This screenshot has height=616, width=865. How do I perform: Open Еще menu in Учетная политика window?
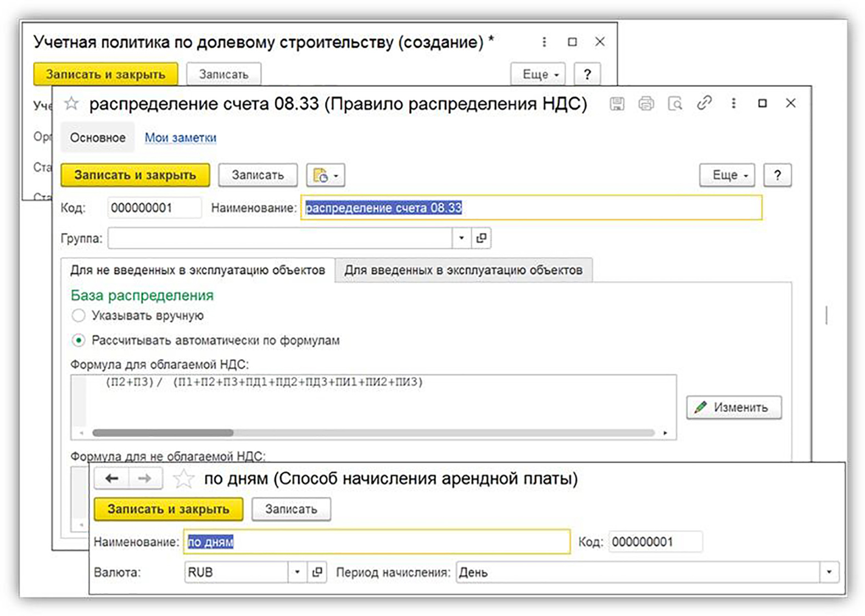(538, 74)
